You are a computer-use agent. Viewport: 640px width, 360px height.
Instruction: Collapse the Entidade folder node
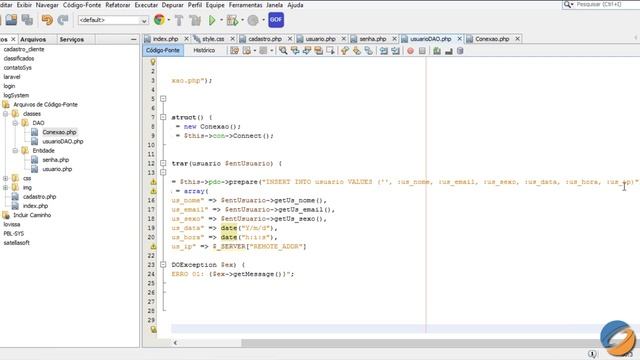tap(15, 151)
